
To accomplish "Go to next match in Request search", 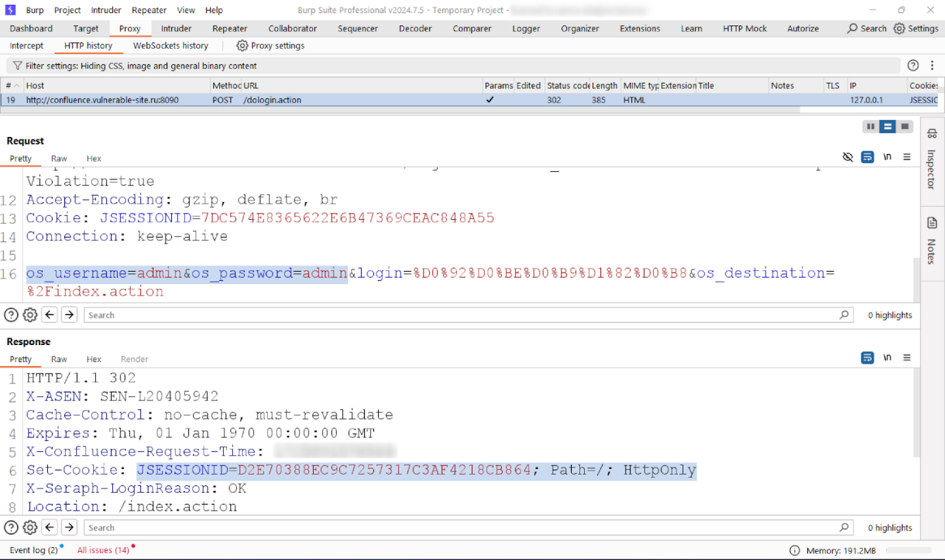I will point(69,315).
